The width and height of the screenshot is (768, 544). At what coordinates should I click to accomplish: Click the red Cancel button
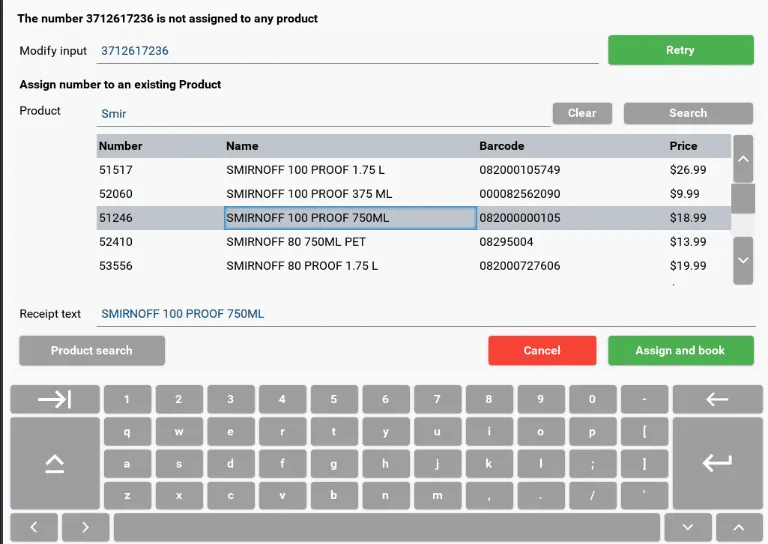542,351
